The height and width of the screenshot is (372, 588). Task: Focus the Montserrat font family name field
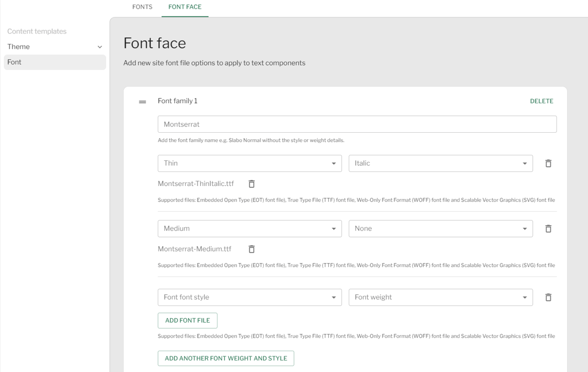point(357,124)
